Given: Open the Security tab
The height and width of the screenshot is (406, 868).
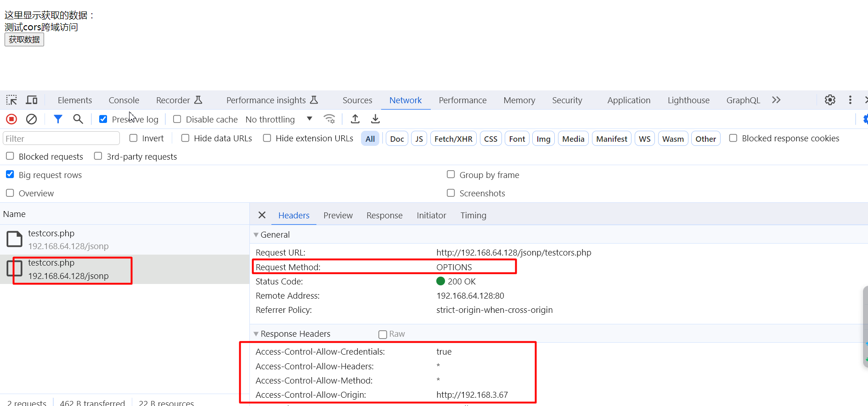Looking at the screenshot, I should 567,100.
